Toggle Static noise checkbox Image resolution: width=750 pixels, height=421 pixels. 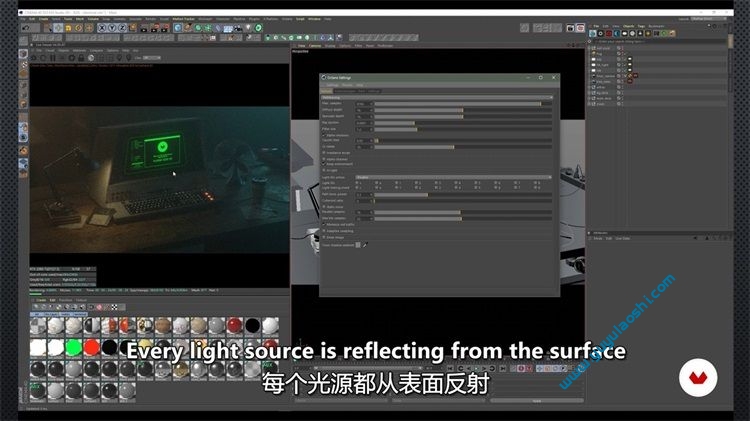click(x=324, y=206)
